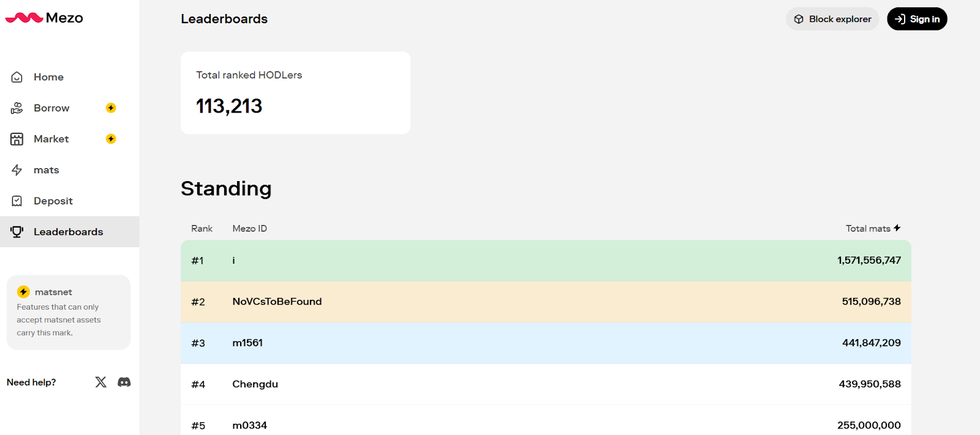Click the Need help? label
This screenshot has height=435, width=980.
31,382
